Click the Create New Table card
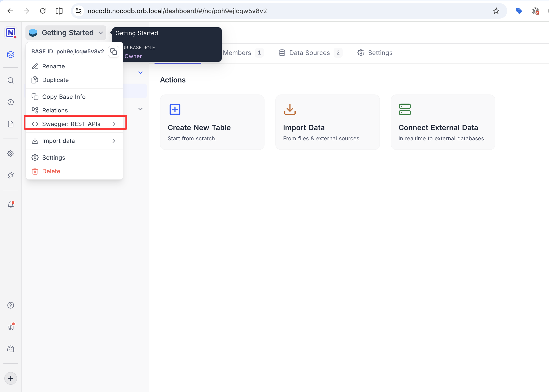 coord(212,122)
